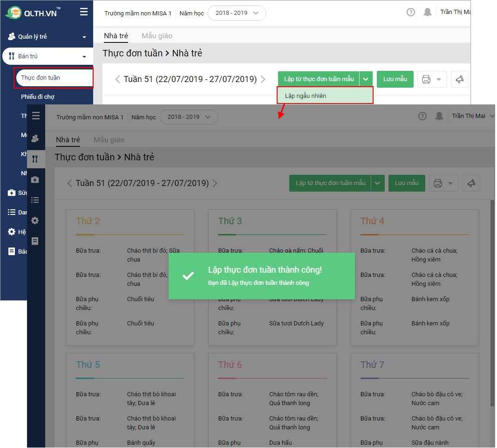Viewport: 497px width, 448px height.
Task: Open notifications bell in front window header
Action: [439, 116]
